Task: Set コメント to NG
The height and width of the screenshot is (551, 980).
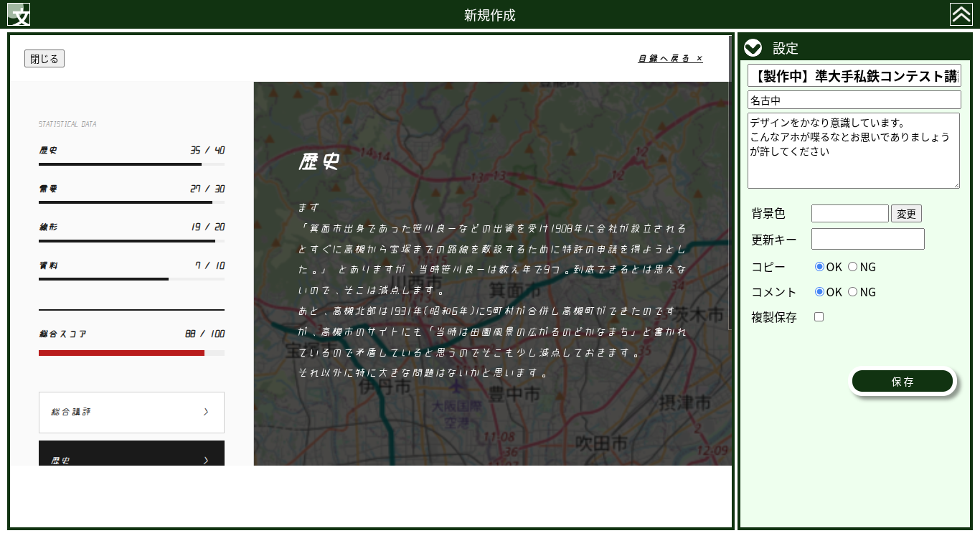Action: tap(853, 292)
